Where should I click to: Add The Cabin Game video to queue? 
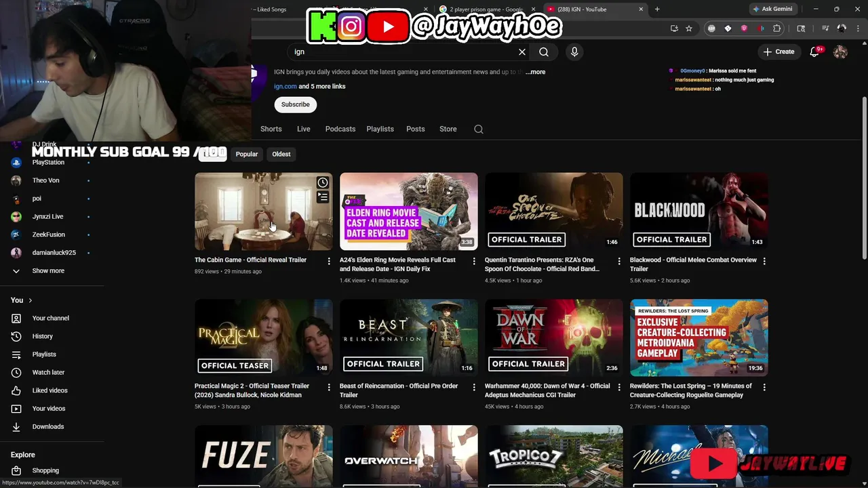click(323, 197)
